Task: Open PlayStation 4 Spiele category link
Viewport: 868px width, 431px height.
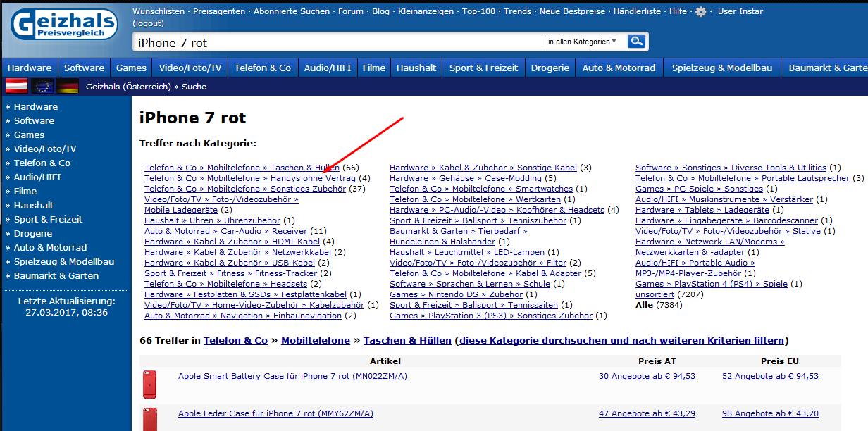Action: 711,284
